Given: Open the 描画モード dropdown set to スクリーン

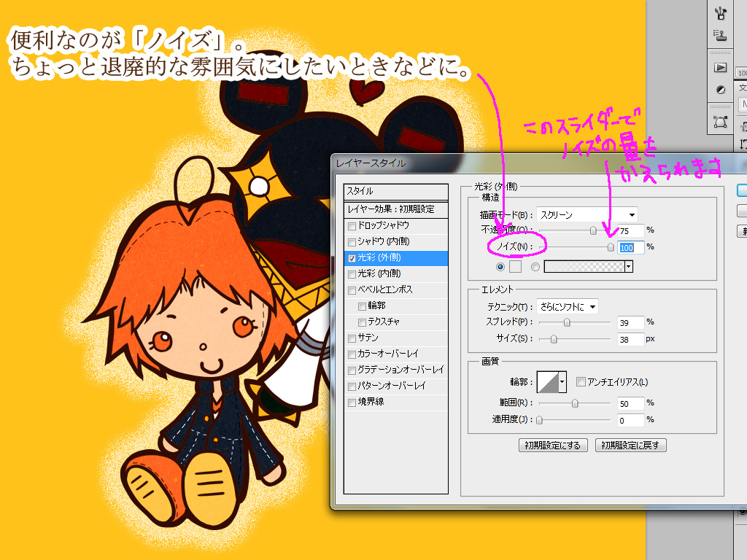Looking at the screenshot, I should (x=587, y=214).
